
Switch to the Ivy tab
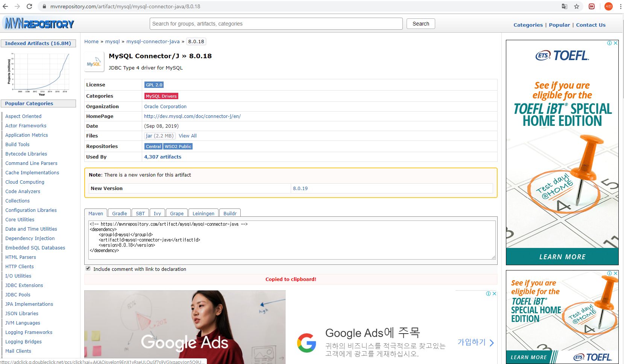(x=157, y=213)
